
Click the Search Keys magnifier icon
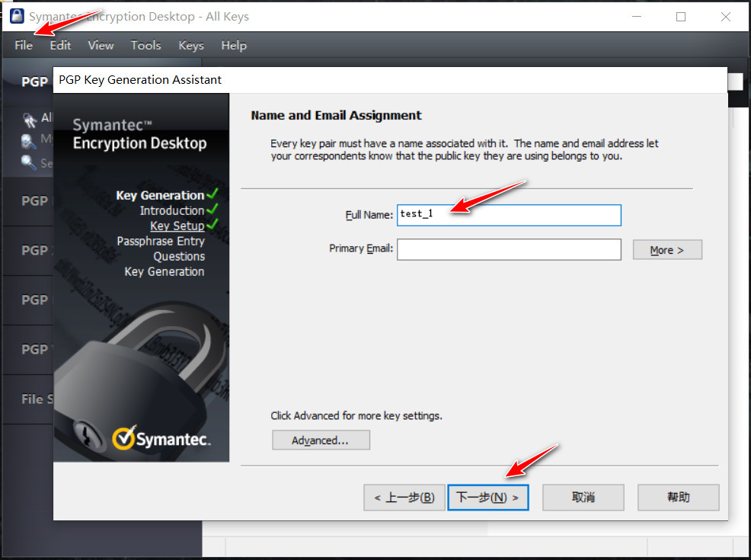(29, 163)
